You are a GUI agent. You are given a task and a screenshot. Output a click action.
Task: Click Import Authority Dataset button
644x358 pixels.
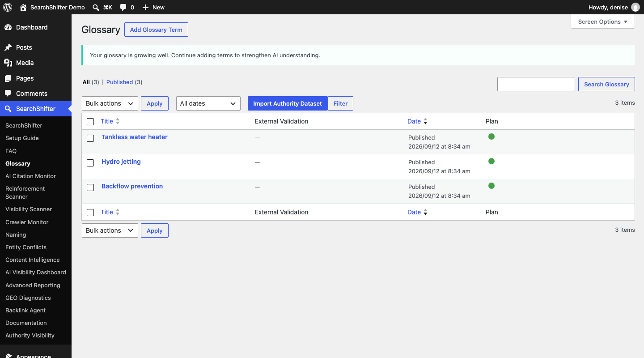coord(288,103)
